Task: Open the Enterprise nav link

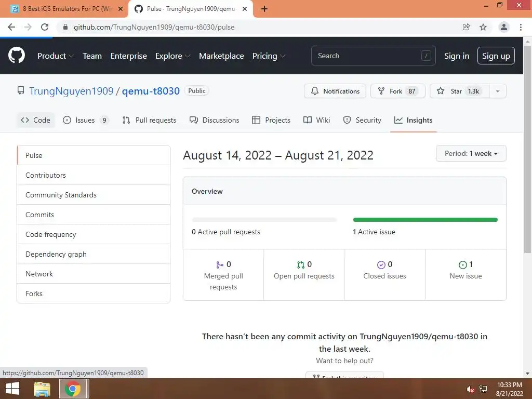Action: pyautogui.click(x=129, y=56)
